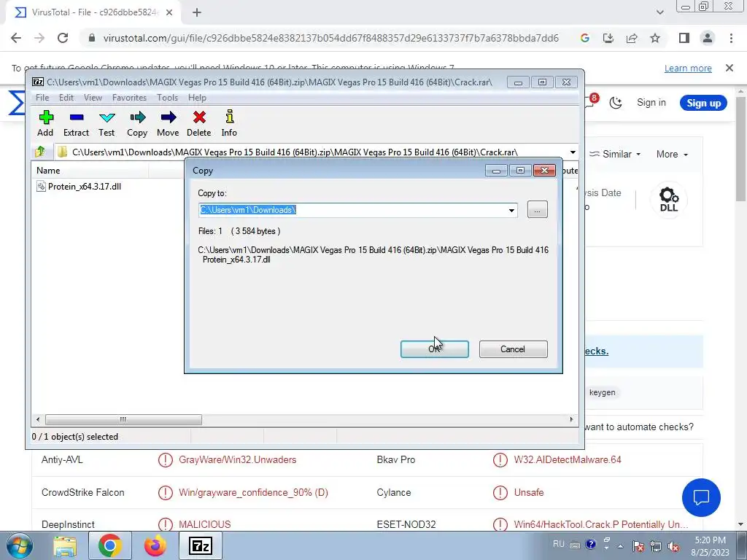
Task: Open the Tools menu in 7-Zip
Action: [x=167, y=98]
